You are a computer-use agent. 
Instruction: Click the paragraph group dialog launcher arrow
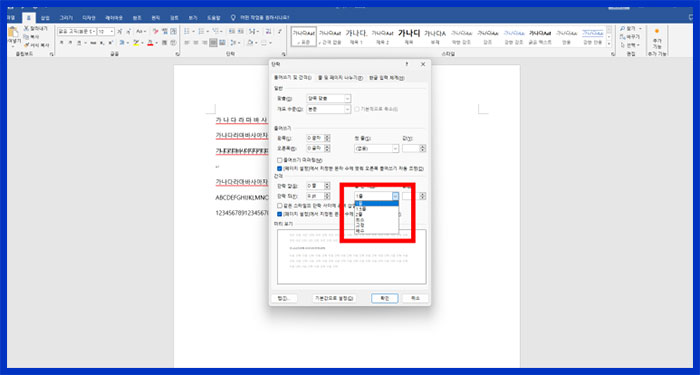pos(284,54)
